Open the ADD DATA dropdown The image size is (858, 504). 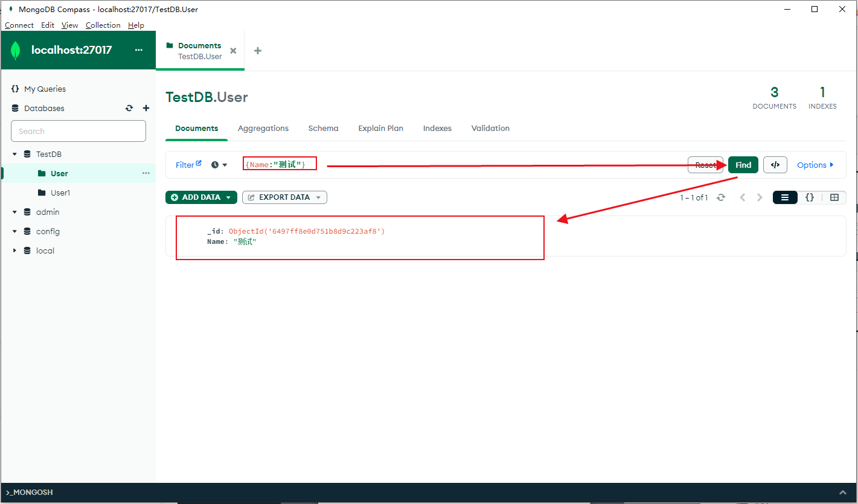tap(201, 197)
